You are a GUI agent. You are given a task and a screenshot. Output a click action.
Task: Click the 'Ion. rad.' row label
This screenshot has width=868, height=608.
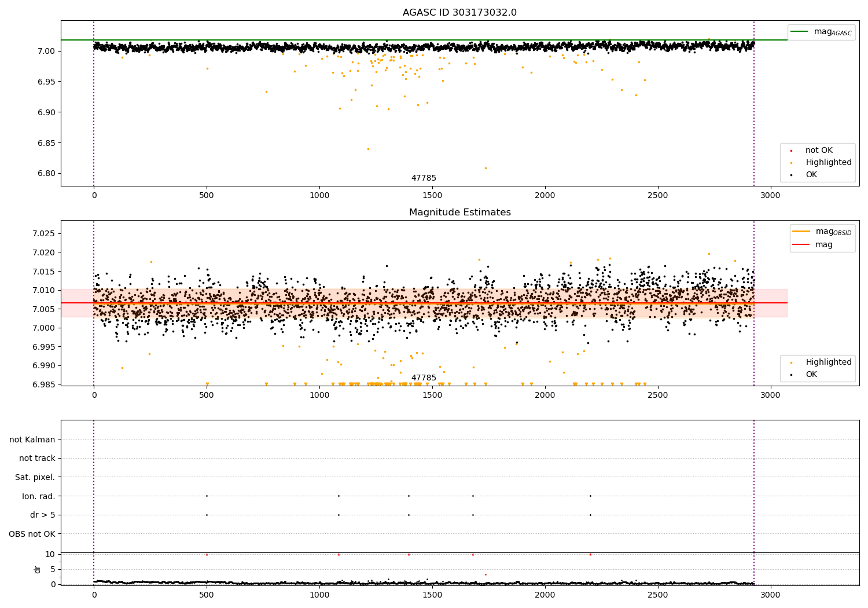coord(39,496)
